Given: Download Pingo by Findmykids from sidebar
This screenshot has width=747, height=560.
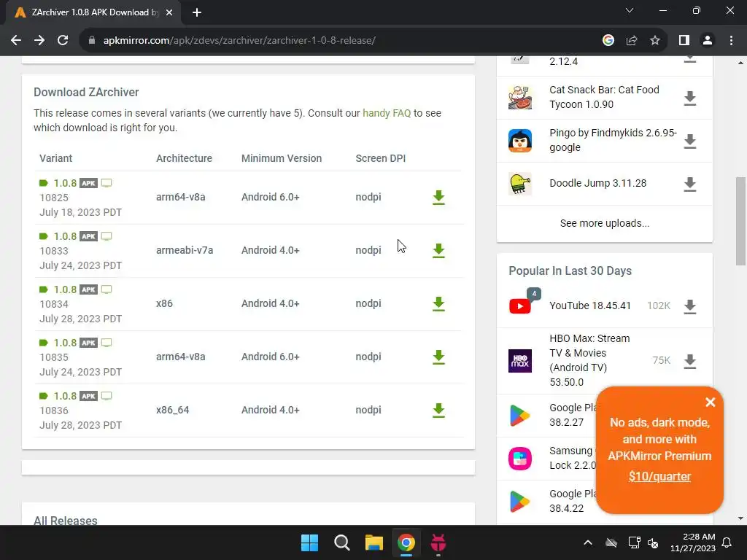Looking at the screenshot, I should (x=689, y=141).
